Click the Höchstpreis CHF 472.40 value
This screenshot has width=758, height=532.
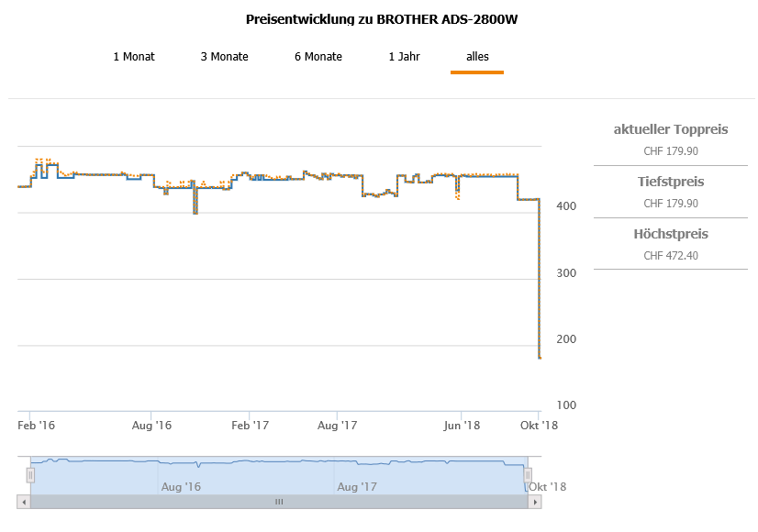coord(671,256)
